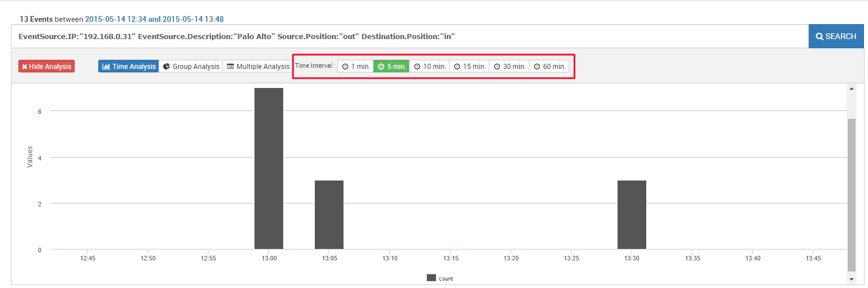
Task: Click the chart bar at 13:00
Action: click(269, 169)
